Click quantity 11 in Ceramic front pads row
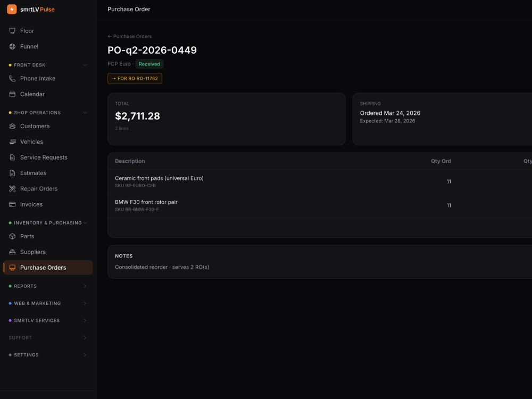 [449, 181]
